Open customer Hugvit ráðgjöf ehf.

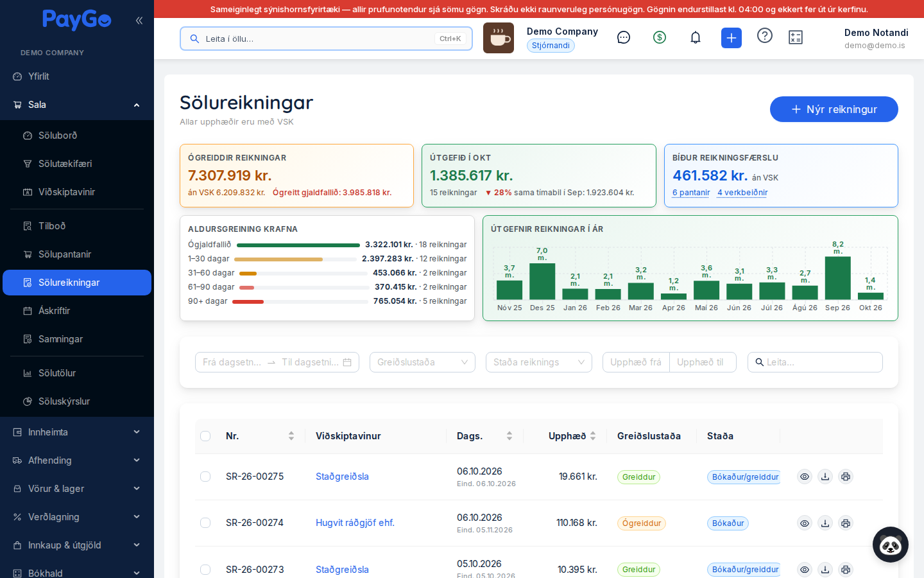click(355, 523)
